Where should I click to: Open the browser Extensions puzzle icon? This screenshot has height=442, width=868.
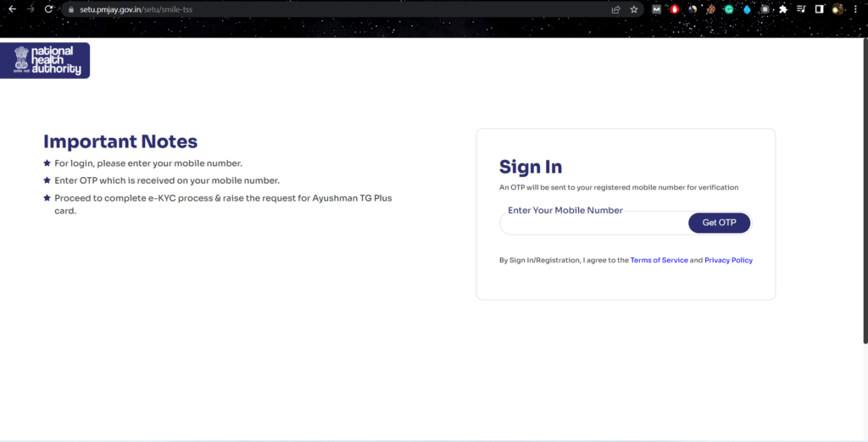pos(783,9)
